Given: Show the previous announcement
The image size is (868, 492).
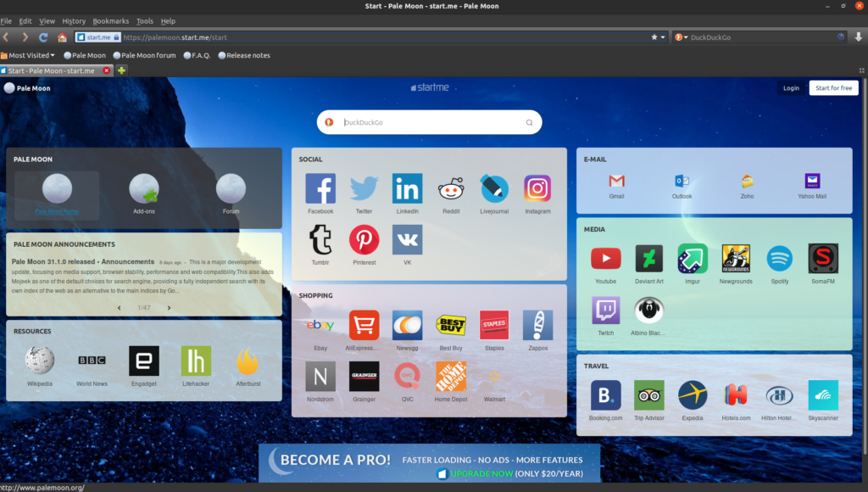Looking at the screenshot, I should (x=119, y=308).
